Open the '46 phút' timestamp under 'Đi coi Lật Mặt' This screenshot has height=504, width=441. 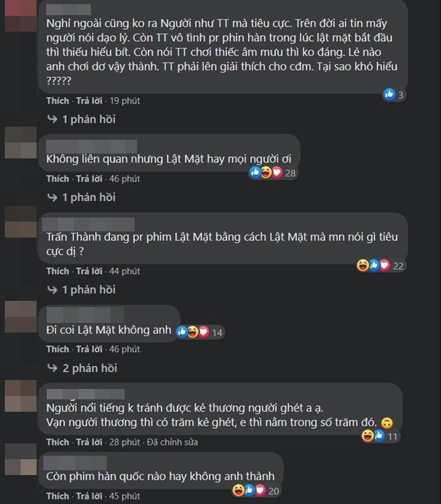coord(125,349)
